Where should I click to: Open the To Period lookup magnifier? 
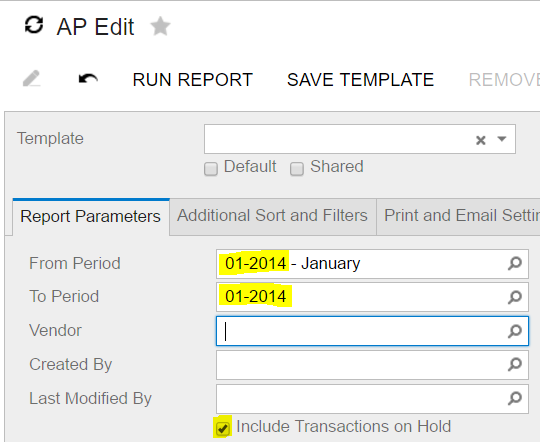pos(515,297)
